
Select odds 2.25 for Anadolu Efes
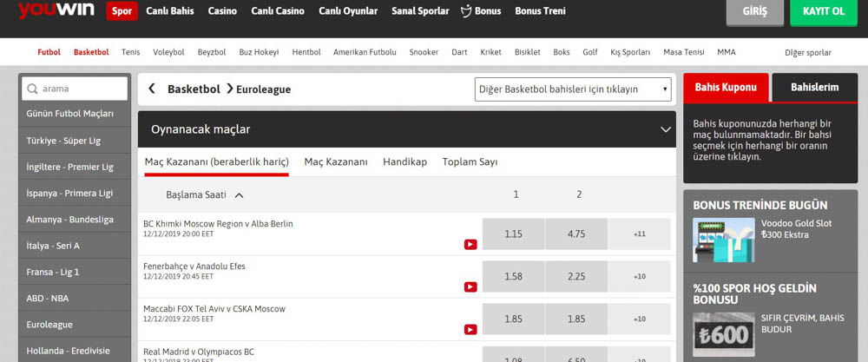point(575,276)
